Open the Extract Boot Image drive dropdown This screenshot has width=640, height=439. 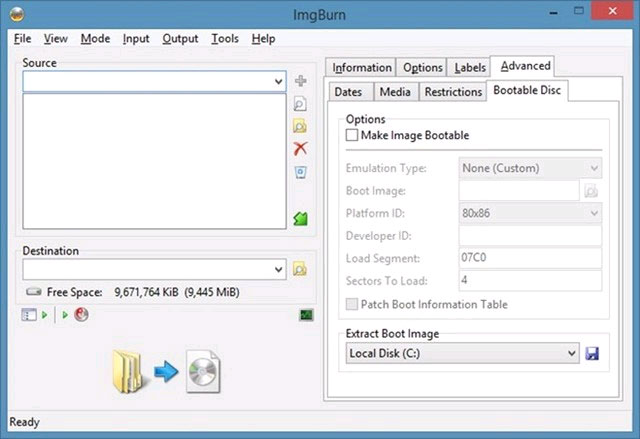click(x=571, y=353)
